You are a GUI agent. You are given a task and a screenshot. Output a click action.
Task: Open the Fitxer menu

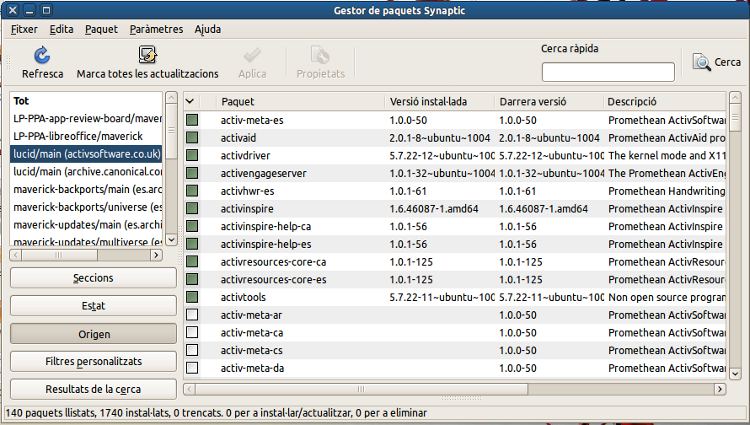[24, 29]
